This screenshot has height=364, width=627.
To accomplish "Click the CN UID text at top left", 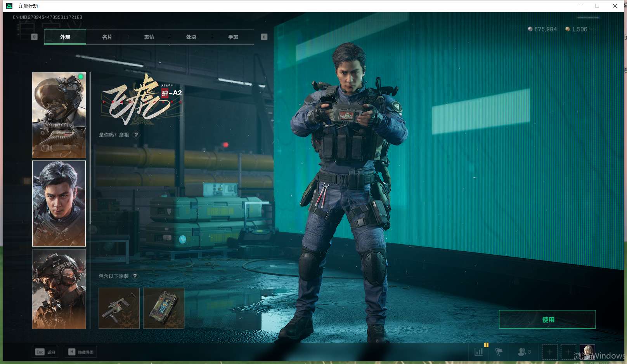I will click(x=47, y=17).
